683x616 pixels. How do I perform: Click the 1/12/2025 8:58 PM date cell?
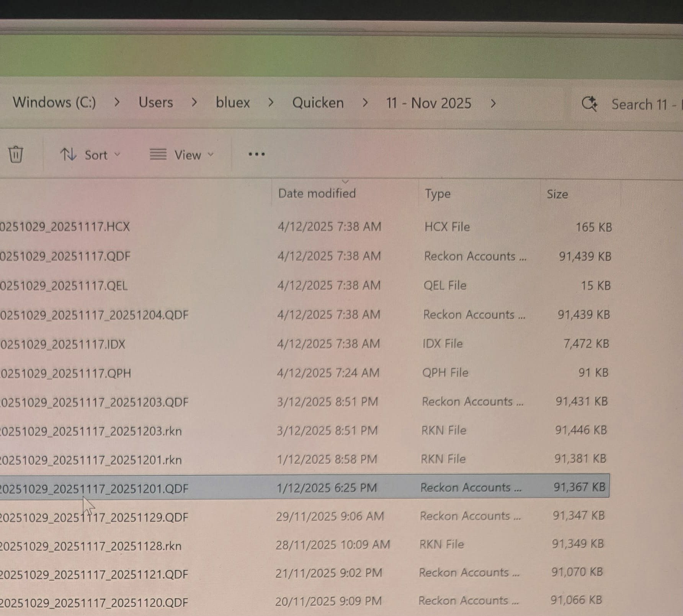pyautogui.click(x=327, y=459)
